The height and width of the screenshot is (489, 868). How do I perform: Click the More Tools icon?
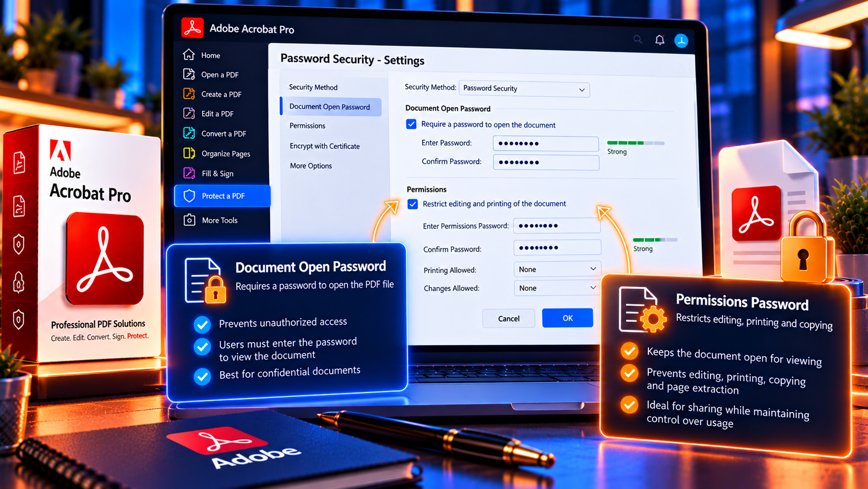tap(189, 220)
